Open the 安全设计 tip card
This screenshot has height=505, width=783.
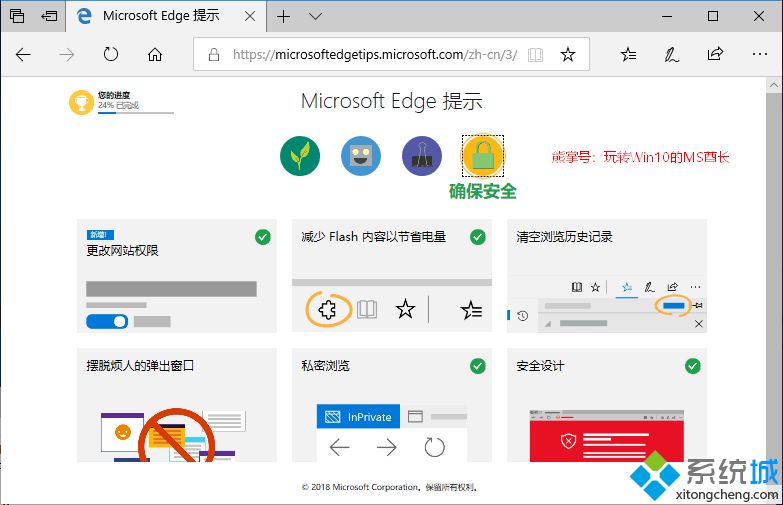[607, 405]
